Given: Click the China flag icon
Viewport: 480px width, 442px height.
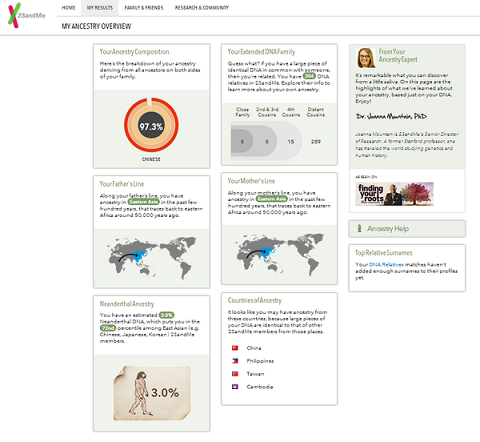Looking at the screenshot, I should [x=235, y=348].
